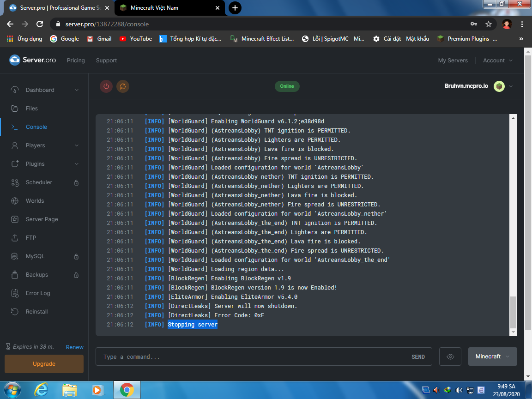Click the lock icon next to Scheduler
Viewport: 532px width, 399px height.
tap(76, 182)
